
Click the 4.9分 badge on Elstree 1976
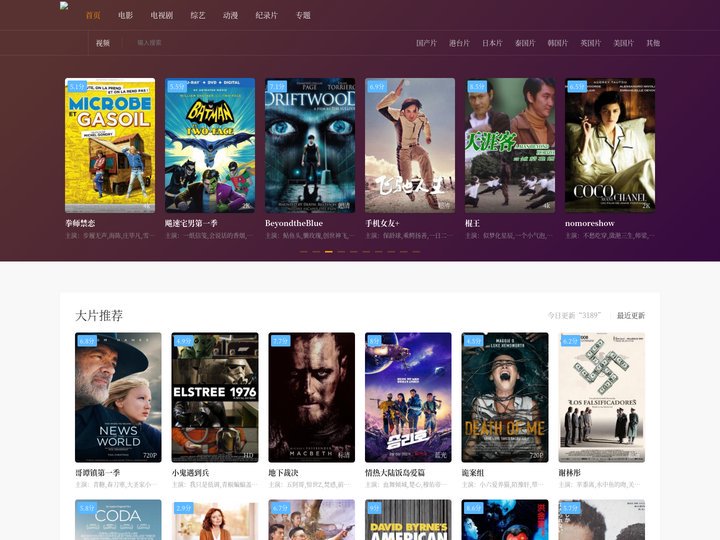coord(184,341)
